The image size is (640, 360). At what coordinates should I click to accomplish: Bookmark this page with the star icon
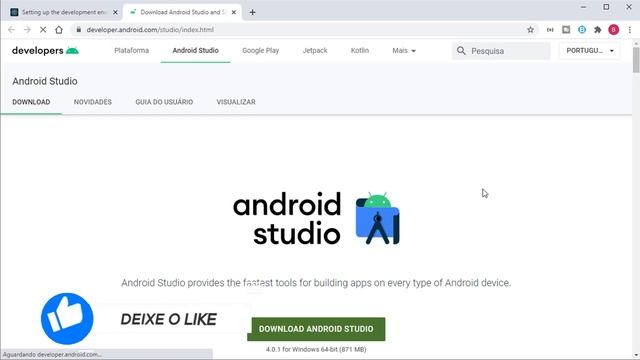pyautogui.click(x=530, y=30)
